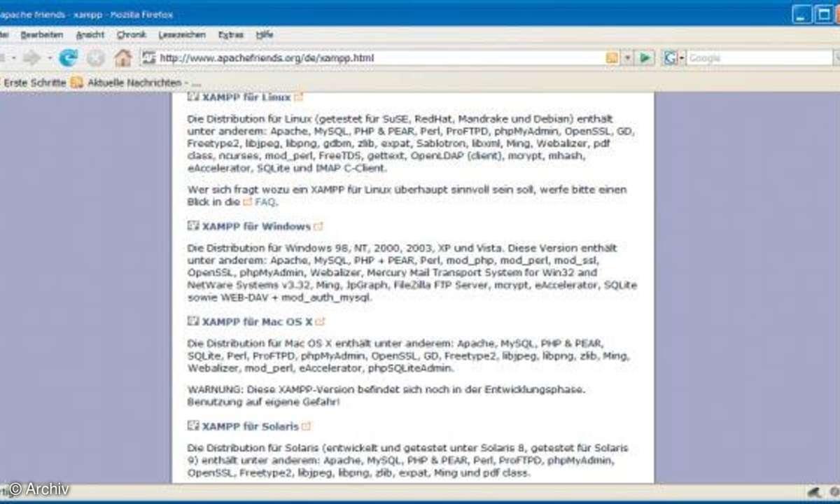Viewport: 840px width, 504px height.
Task: Open the Ansicht menu
Action: tap(90, 34)
